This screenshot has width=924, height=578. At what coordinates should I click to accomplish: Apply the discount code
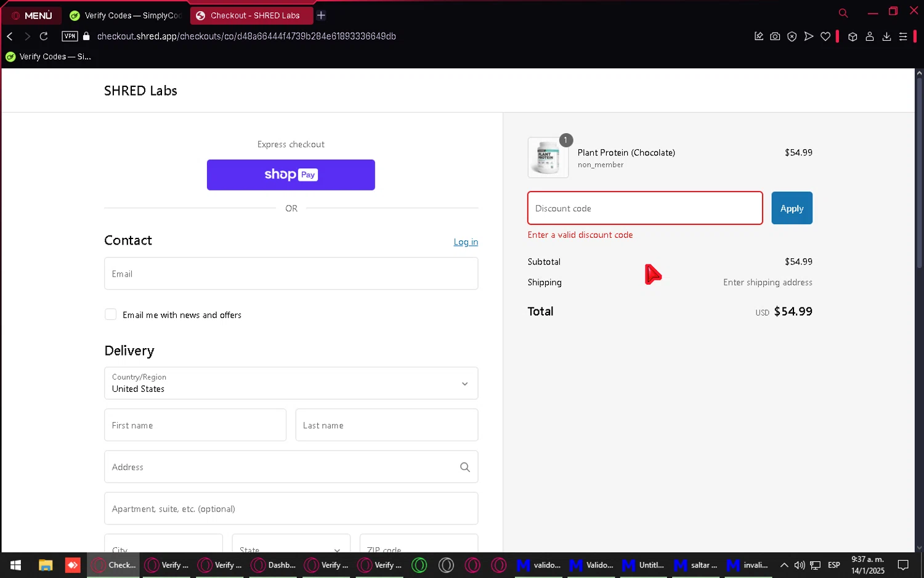pos(792,208)
